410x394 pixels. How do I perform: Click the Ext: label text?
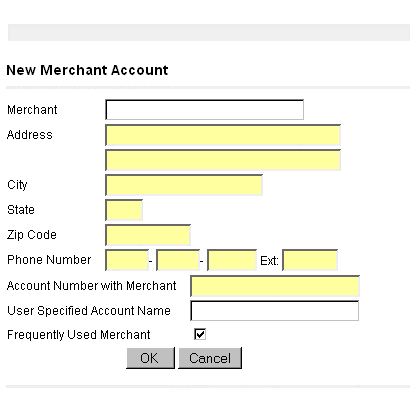(x=269, y=261)
